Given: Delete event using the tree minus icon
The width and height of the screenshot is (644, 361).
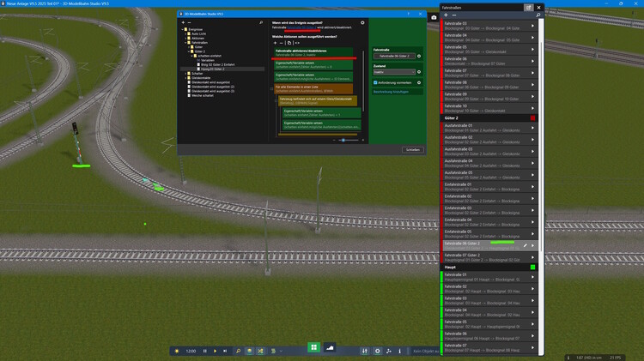Looking at the screenshot, I should coord(189,22).
